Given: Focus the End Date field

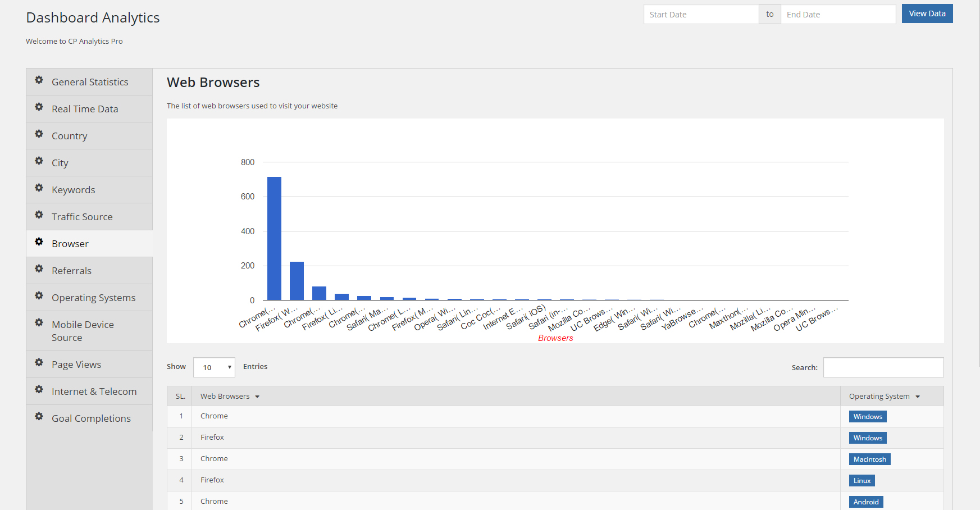Looking at the screenshot, I should coord(838,14).
